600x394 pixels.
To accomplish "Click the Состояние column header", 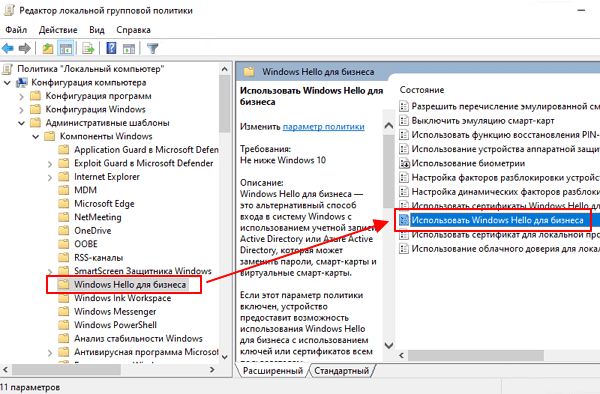I will coord(422,90).
